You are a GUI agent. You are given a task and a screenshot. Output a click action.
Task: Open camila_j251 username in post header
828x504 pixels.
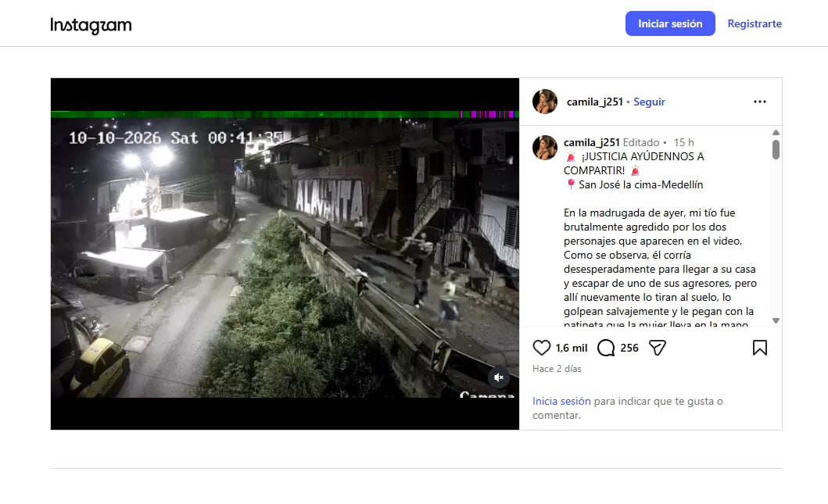(x=594, y=102)
